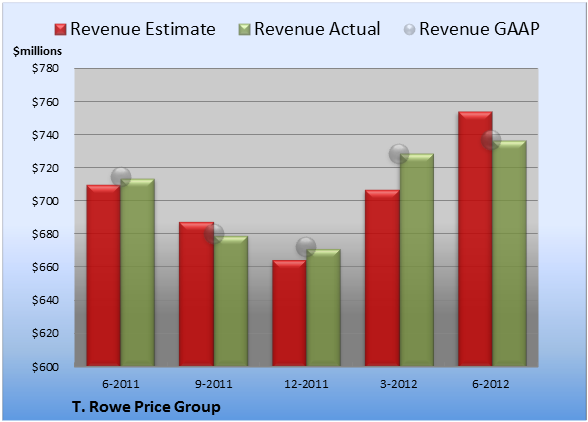Click the $760 axis value
588x422 pixels.
[45, 102]
